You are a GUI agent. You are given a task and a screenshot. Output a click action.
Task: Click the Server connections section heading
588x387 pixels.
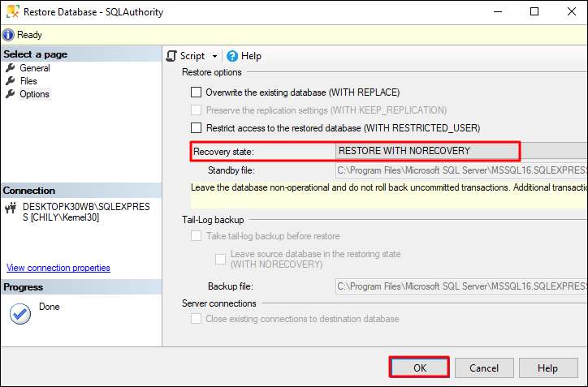[219, 303]
